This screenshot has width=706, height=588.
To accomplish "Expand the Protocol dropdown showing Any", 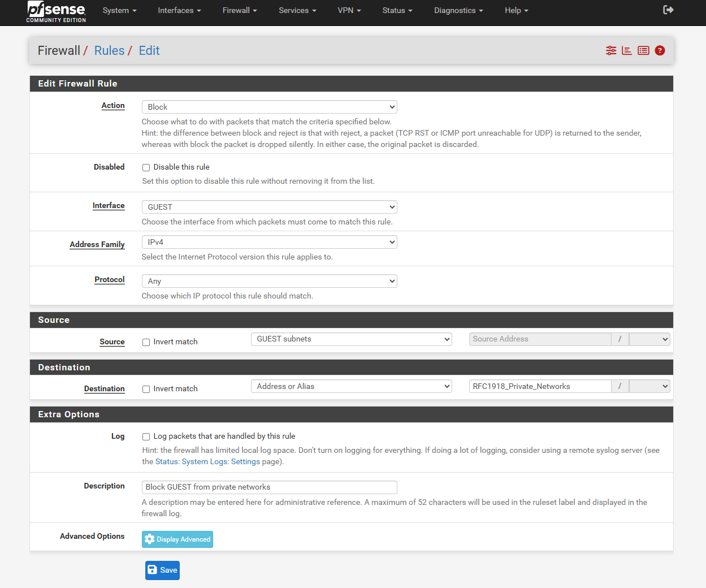I will tap(269, 281).
